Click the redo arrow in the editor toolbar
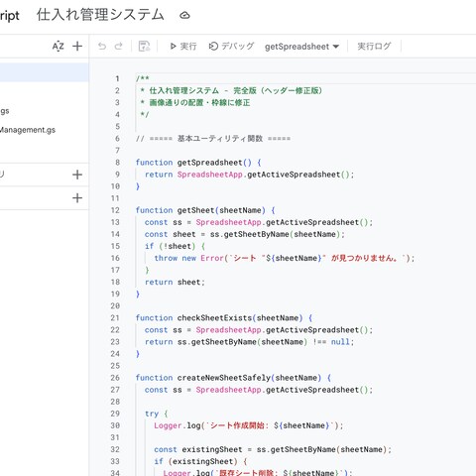Viewport: 476px width, 476px height. [x=118, y=46]
